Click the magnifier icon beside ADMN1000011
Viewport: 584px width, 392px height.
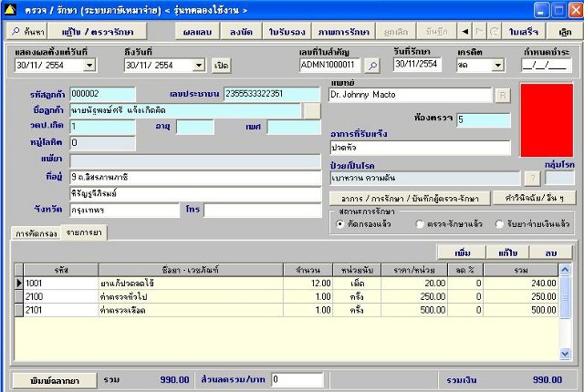[371, 66]
